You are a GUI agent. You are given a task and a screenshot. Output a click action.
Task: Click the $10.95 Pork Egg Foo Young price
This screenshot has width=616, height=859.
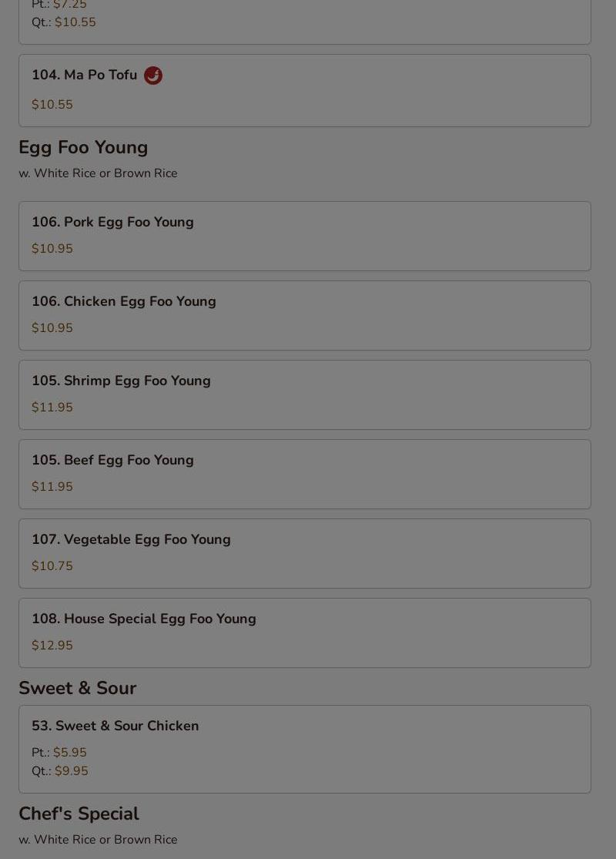pos(52,249)
